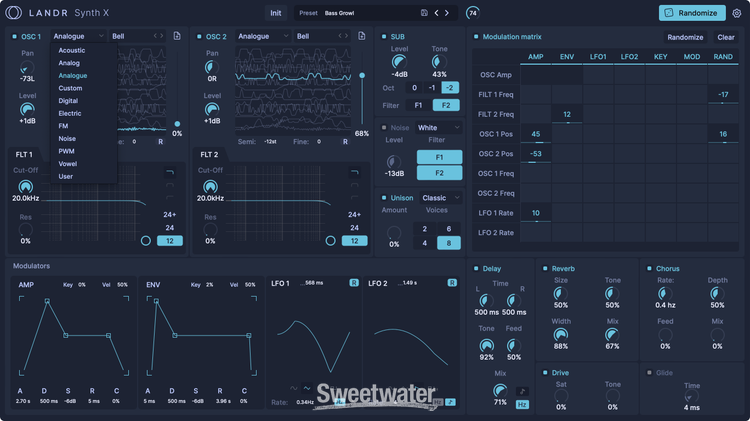750x421 pixels.
Task: Open the OSC 2 Analogue category dropdown
Action: click(x=263, y=36)
